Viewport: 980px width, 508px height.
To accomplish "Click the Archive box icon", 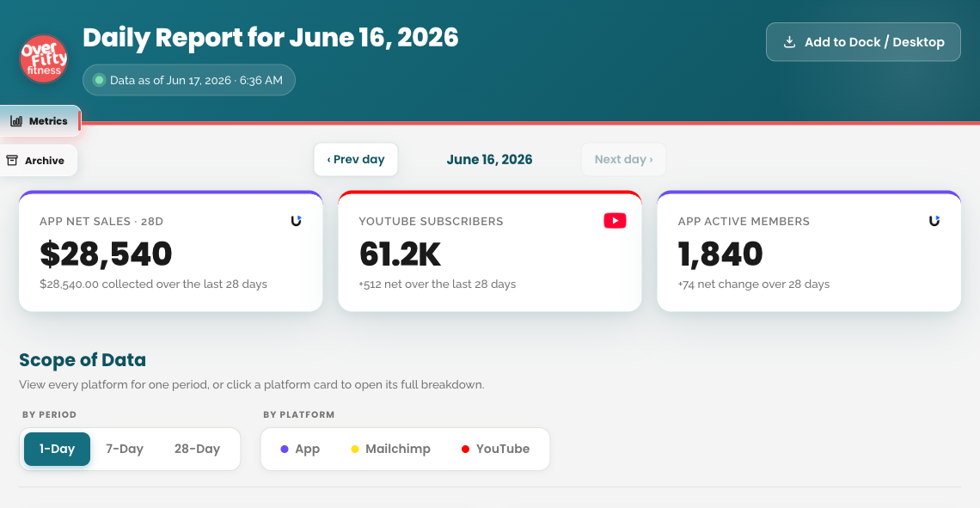I will [12, 161].
